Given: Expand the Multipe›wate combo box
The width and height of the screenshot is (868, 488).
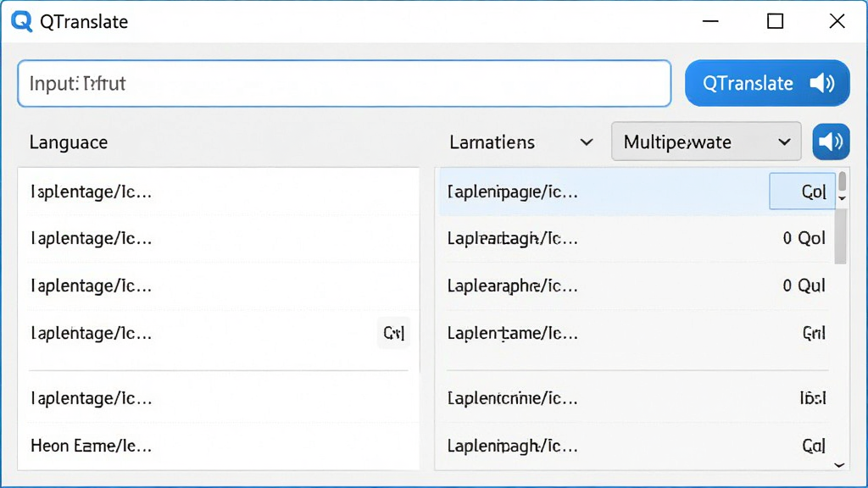Looking at the screenshot, I should [706, 141].
